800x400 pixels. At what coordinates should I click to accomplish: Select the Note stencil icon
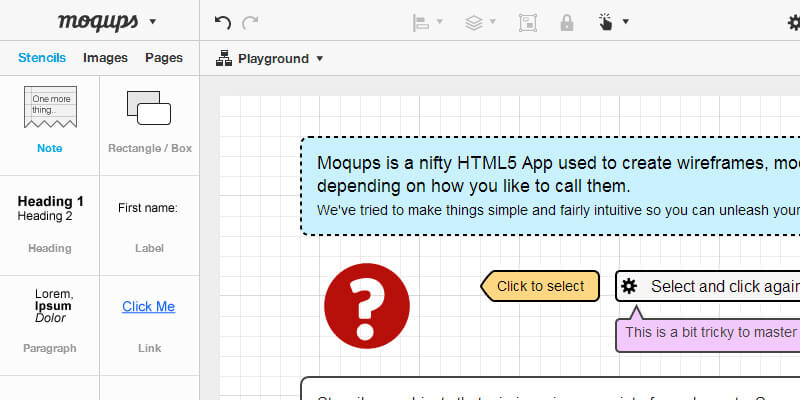tap(50, 107)
